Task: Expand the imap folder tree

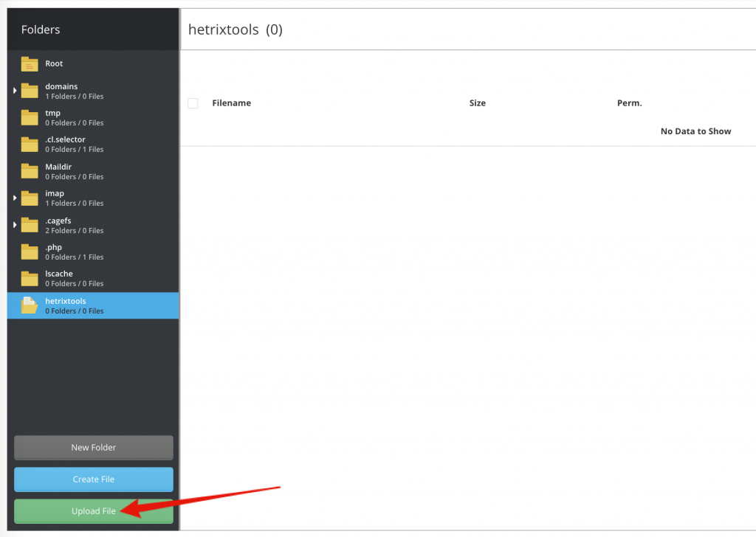Action: pyautogui.click(x=13, y=198)
